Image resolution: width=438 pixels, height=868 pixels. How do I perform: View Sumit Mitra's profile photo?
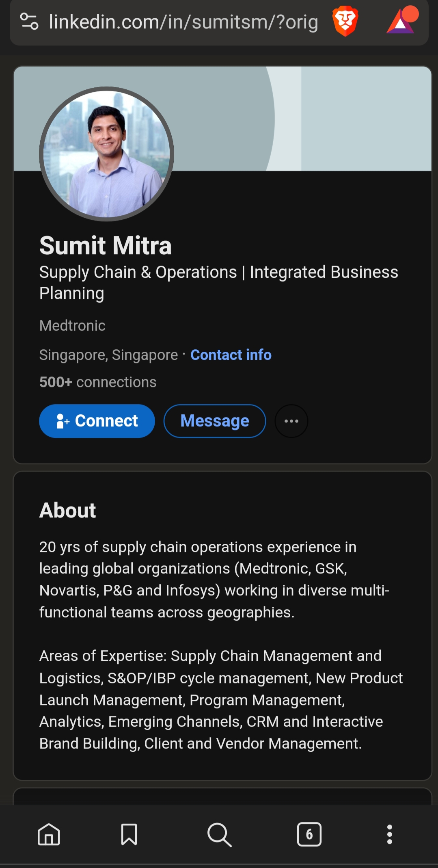coord(106,154)
